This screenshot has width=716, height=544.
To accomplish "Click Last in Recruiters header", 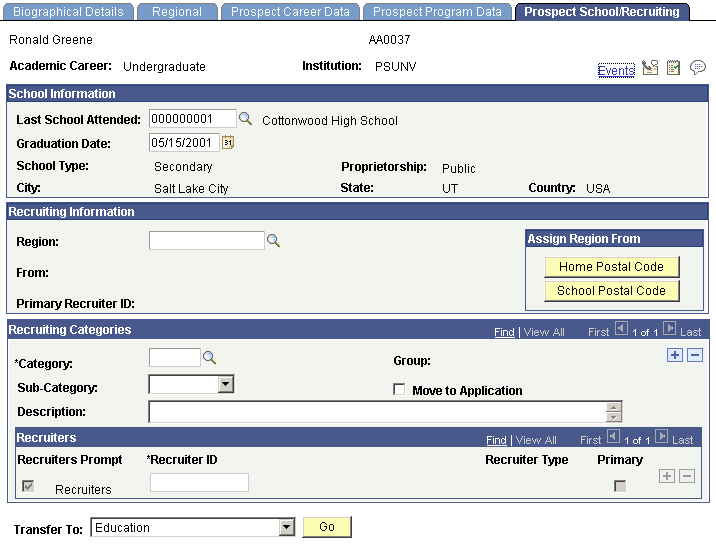I will [x=683, y=440].
